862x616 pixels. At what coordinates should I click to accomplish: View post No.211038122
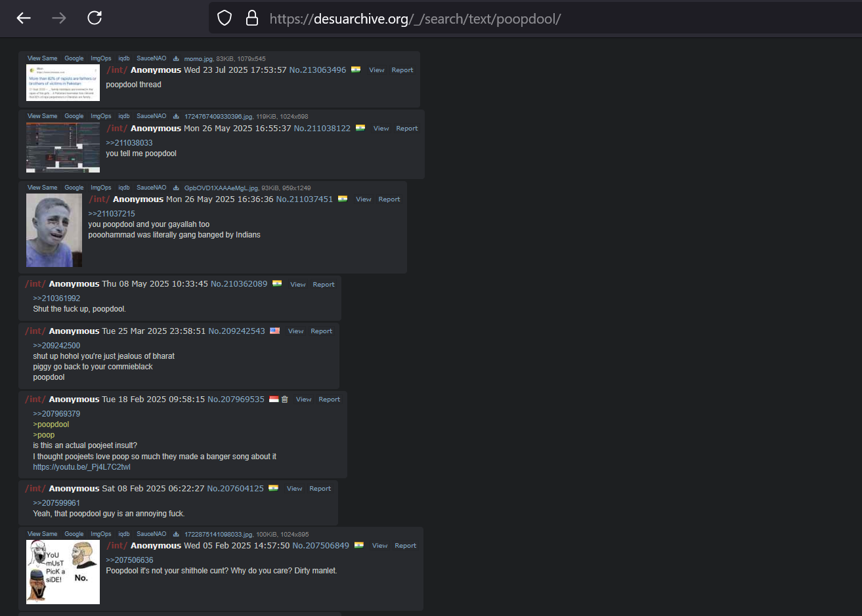tap(381, 129)
